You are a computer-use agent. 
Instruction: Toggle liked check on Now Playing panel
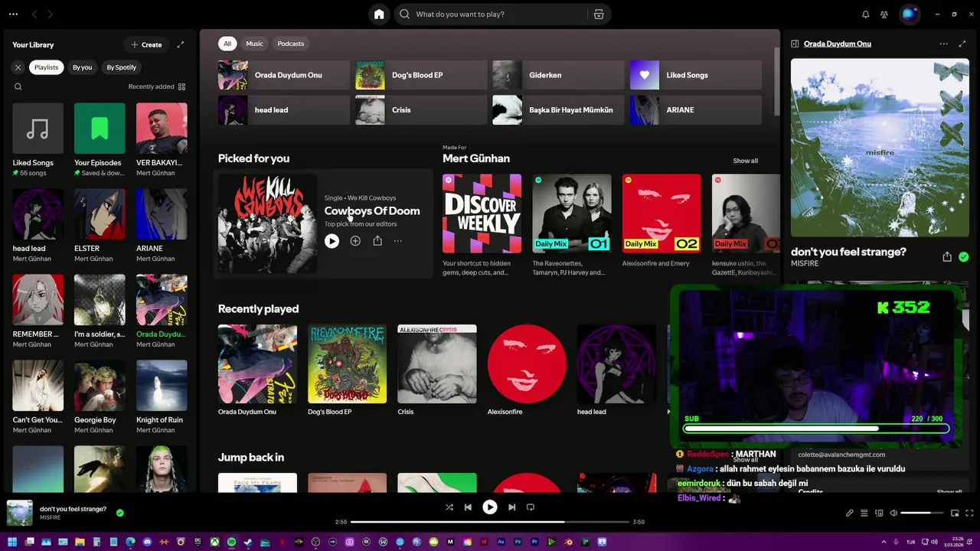click(x=963, y=257)
